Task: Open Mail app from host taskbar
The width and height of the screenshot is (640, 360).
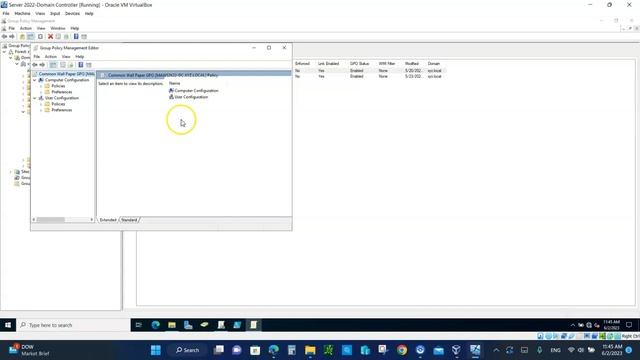Action: (x=438, y=350)
